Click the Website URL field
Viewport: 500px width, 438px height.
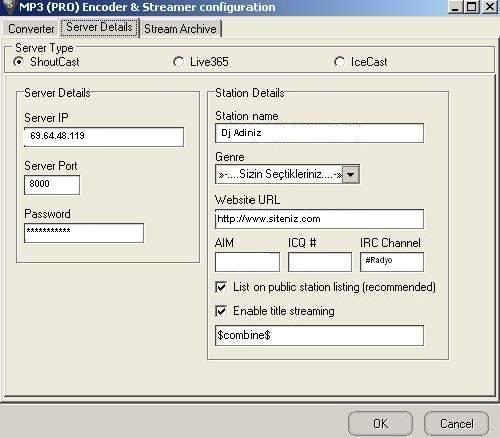point(319,219)
